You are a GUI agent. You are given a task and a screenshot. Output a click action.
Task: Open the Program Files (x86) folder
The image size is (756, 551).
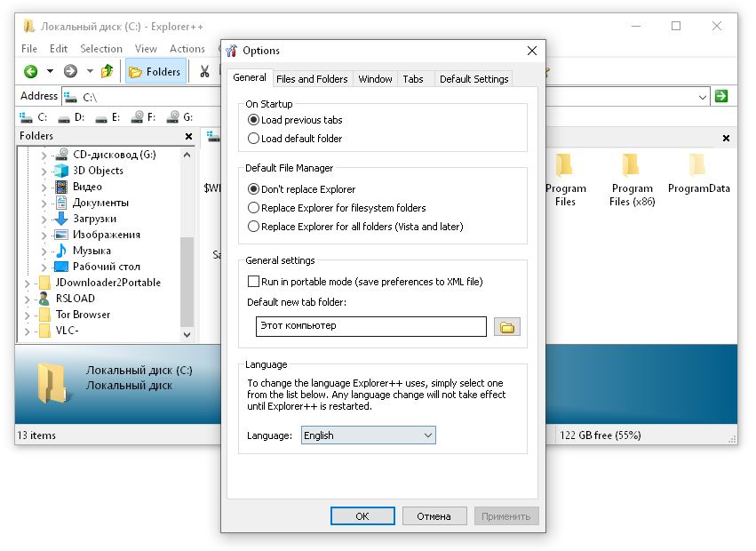(x=633, y=180)
